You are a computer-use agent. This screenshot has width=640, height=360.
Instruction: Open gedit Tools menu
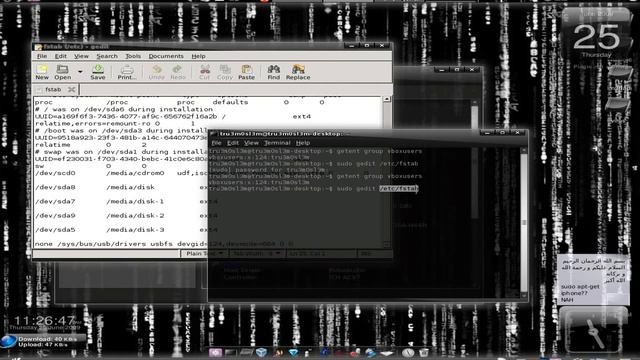[133, 56]
